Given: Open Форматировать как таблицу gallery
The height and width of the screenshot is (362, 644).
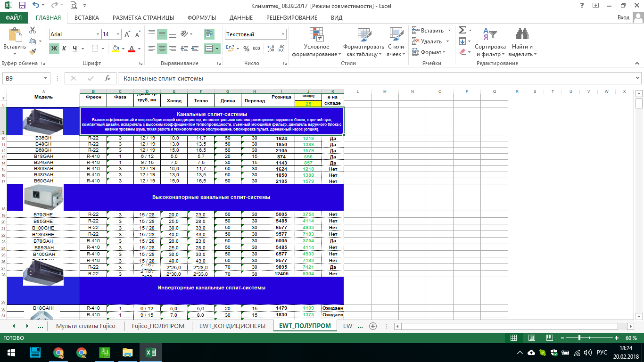Looking at the screenshot, I should 363,42.
